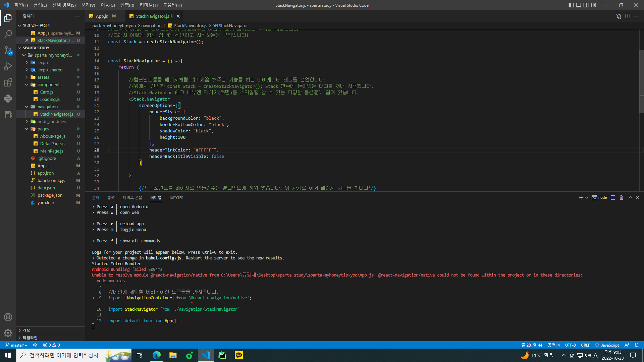Collapse the components folder
This screenshot has height=362, width=644.
tap(50, 85)
